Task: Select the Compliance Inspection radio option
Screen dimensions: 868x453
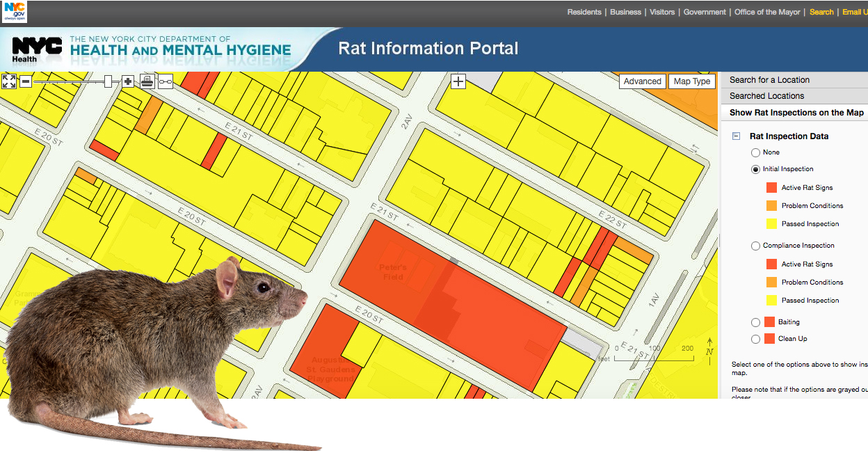Action: tap(755, 246)
